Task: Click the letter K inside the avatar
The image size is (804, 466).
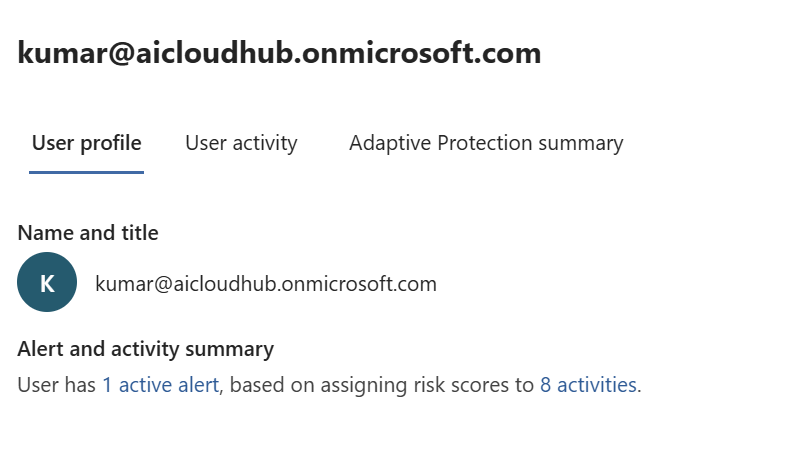Action: point(47,284)
